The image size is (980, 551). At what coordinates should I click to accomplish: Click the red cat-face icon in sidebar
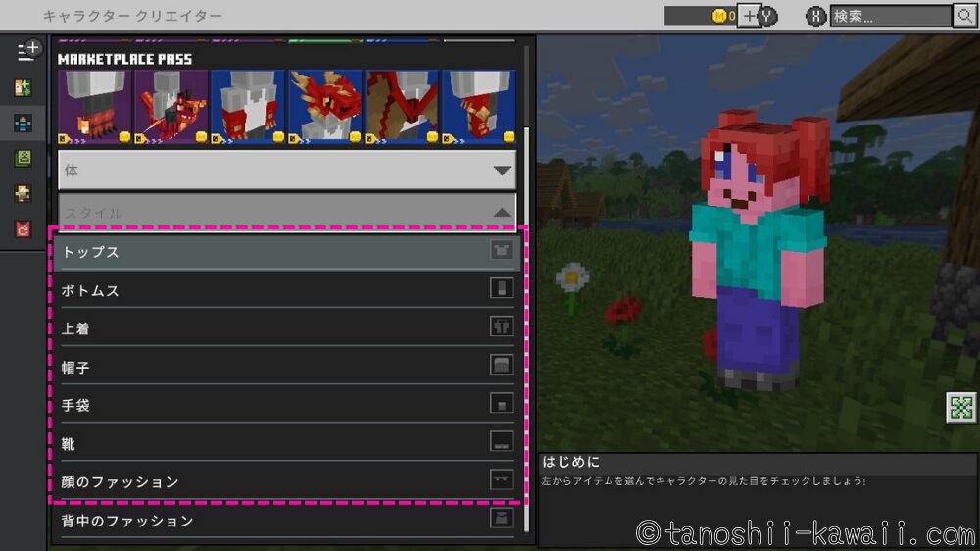tap(23, 229)
